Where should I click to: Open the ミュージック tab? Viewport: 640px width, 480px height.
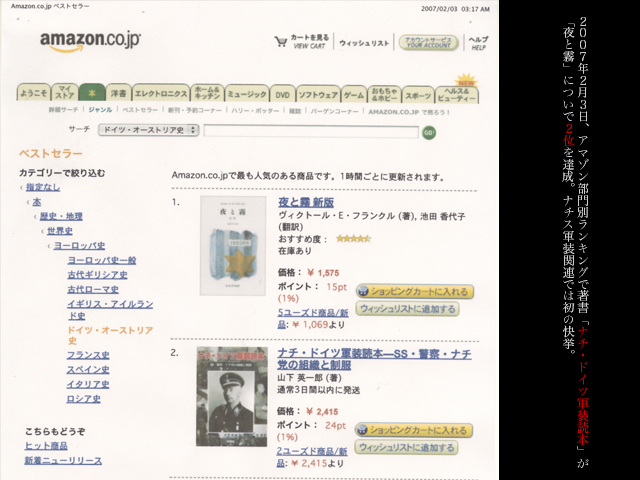tap(247, 94)
